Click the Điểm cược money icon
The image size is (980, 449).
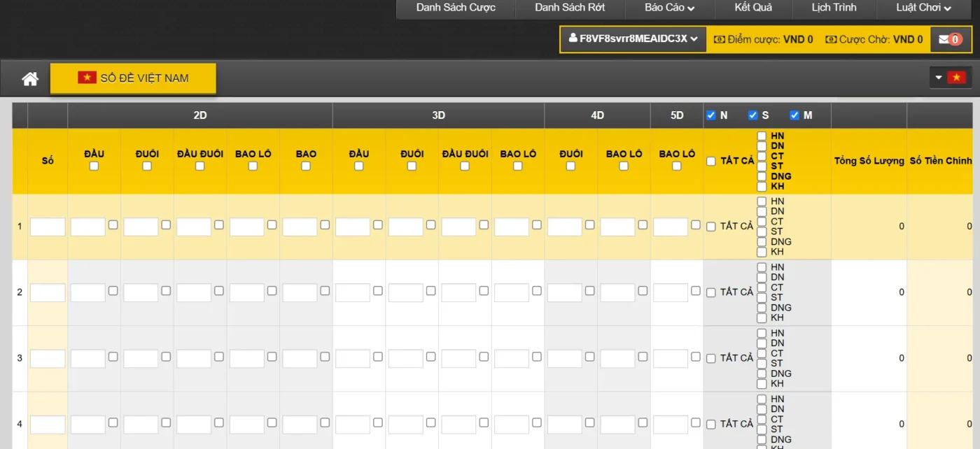(x=719, y=39)
